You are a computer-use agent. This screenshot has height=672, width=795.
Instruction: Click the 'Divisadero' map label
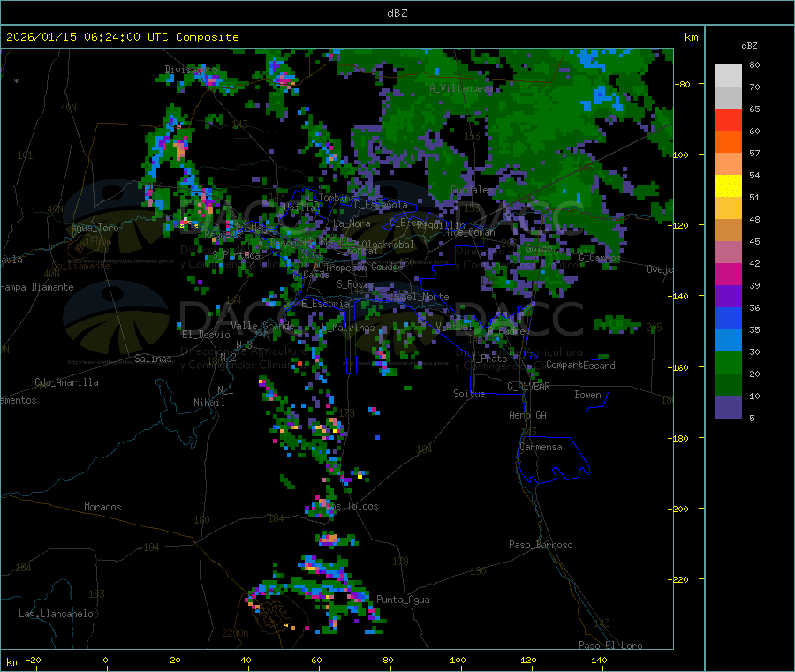point(191,70)
